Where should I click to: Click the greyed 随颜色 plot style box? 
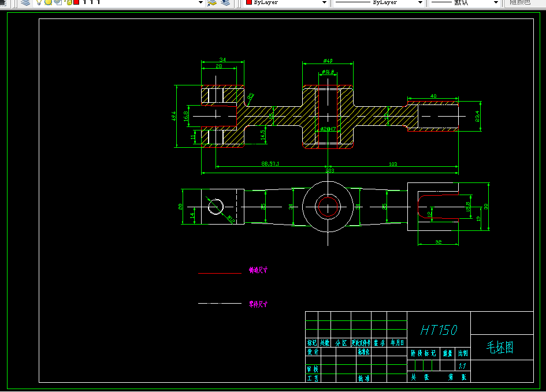[x=525, y=2]
